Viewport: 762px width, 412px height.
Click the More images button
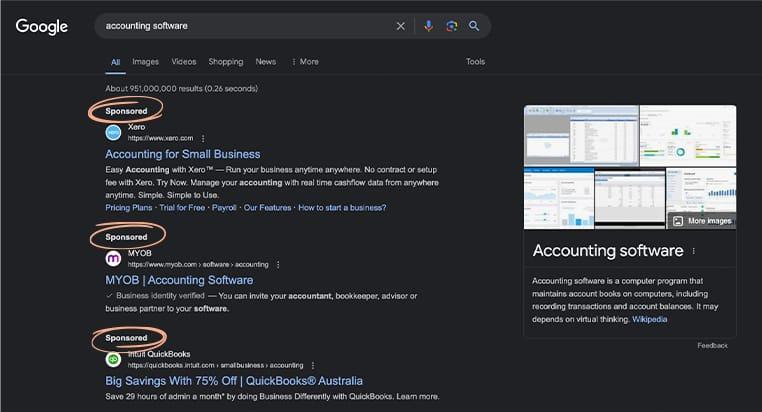[702, 221]
